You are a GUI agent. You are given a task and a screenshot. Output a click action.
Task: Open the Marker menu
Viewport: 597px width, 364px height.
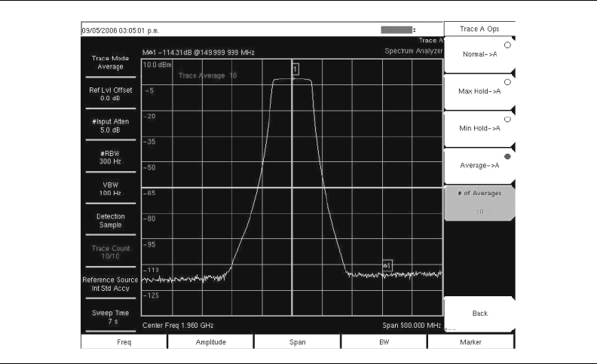click(x=470, y=342)
